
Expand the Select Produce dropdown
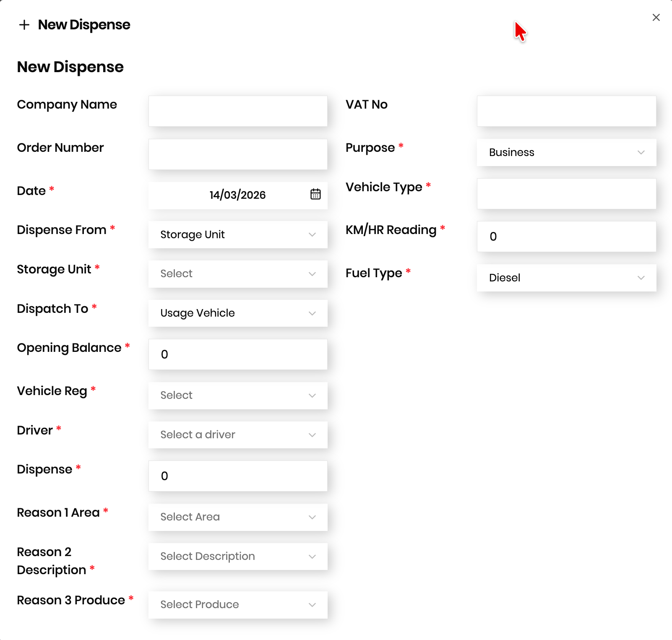pyautogui.click(x=238, y=605)
